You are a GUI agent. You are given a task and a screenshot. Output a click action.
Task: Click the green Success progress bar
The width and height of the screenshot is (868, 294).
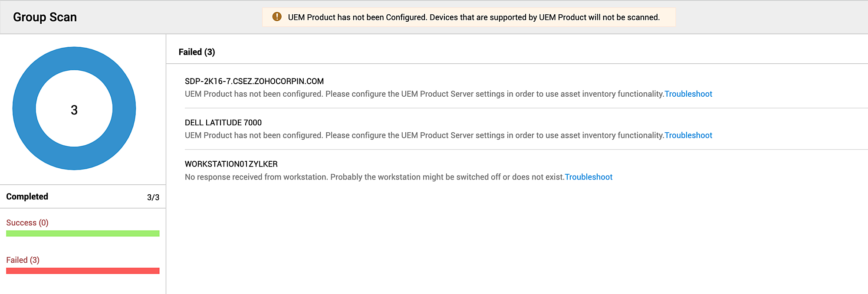(82, 234)
